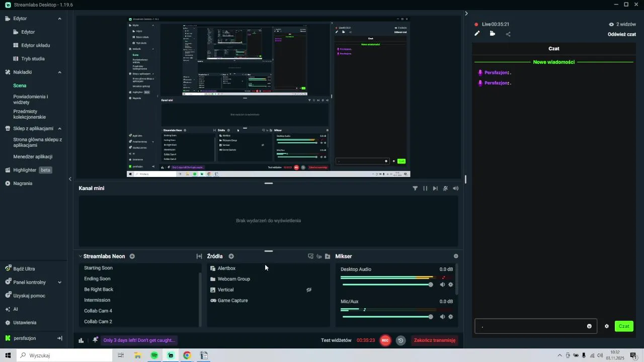Collapse the Edytor sidebar section
644x362 pixels.
coord(59,19)
